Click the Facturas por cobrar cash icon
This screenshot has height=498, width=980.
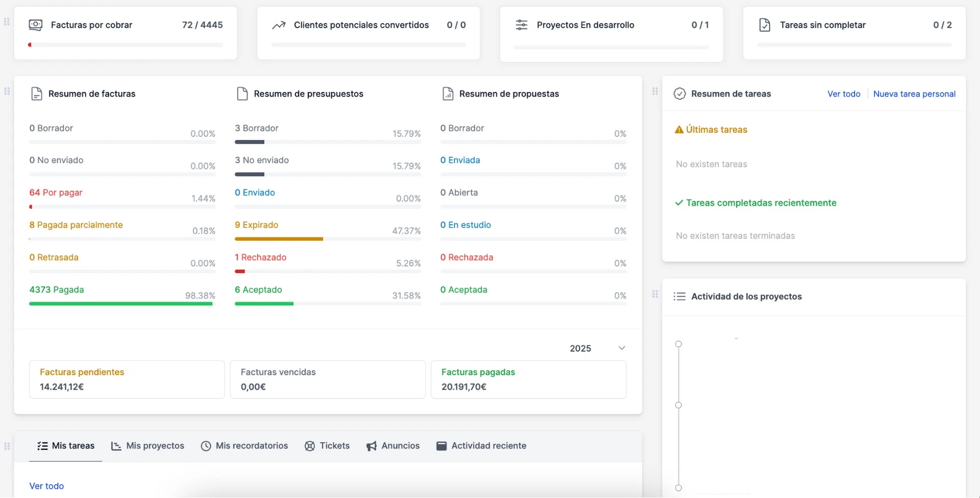(36, 25)
